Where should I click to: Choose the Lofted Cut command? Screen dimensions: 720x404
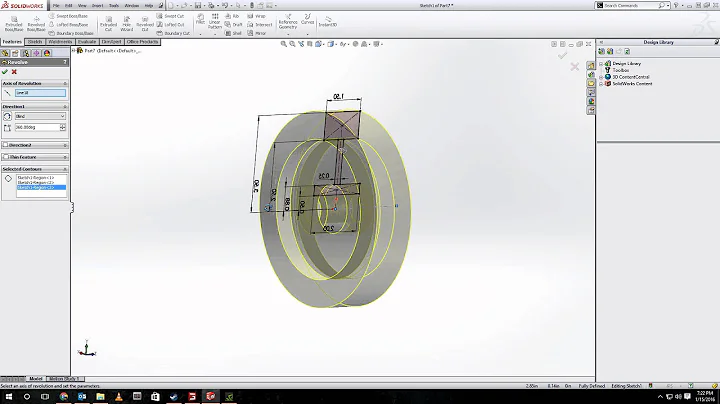coord(170,25)
